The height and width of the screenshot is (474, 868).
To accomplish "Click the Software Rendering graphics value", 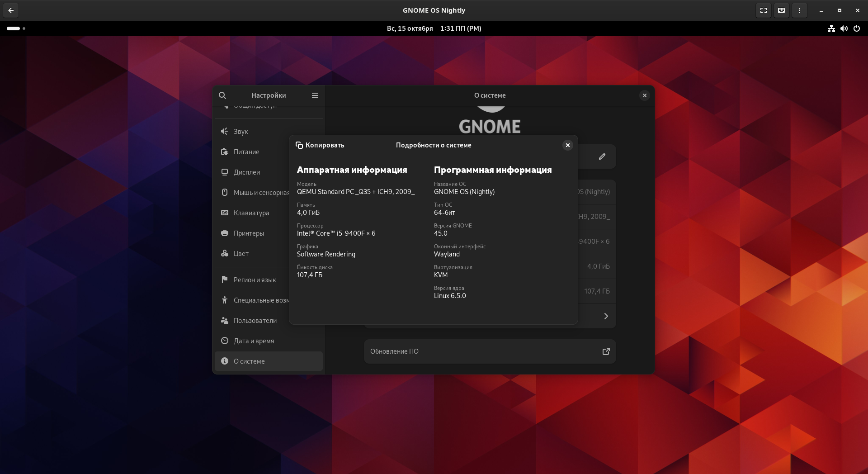I will click(x=326, y=254).
